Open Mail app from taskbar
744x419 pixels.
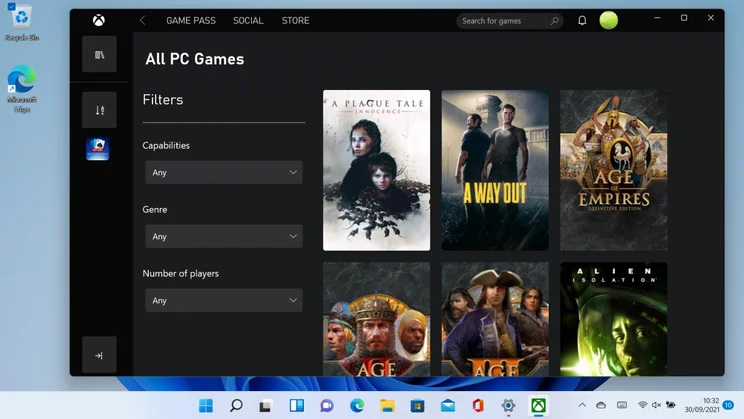pos(448,405)
